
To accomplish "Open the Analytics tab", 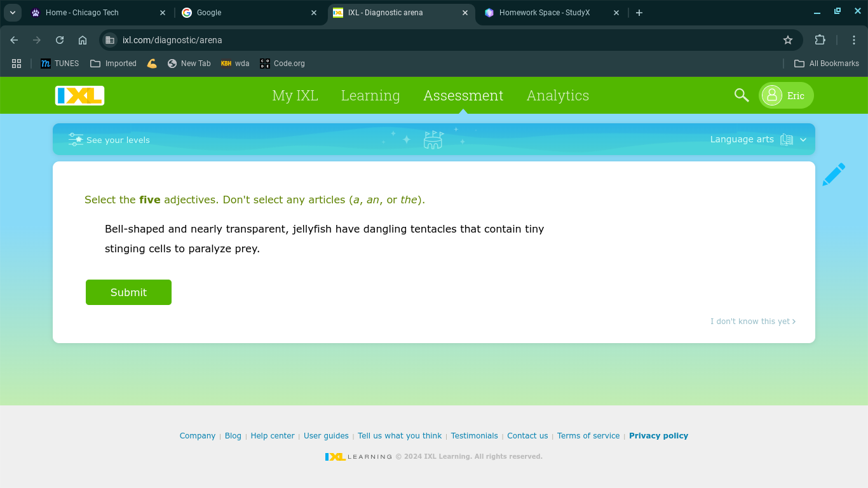I will 558,95.
